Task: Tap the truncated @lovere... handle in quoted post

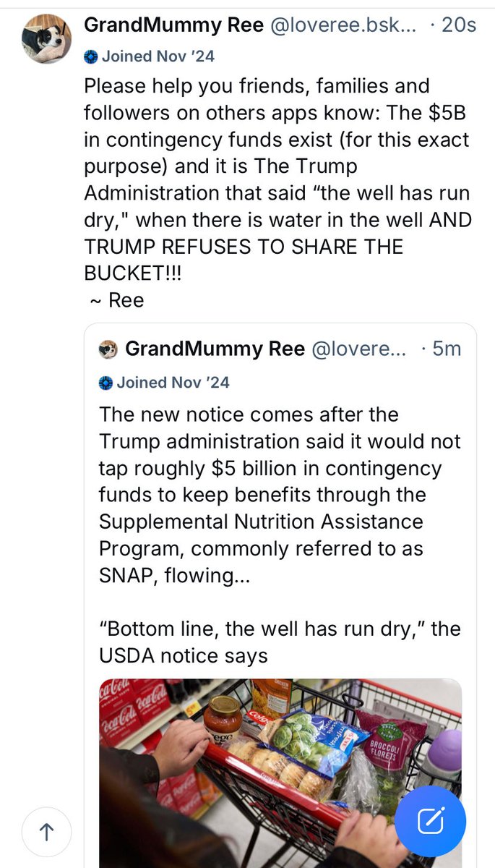Action: click(358, 349)
